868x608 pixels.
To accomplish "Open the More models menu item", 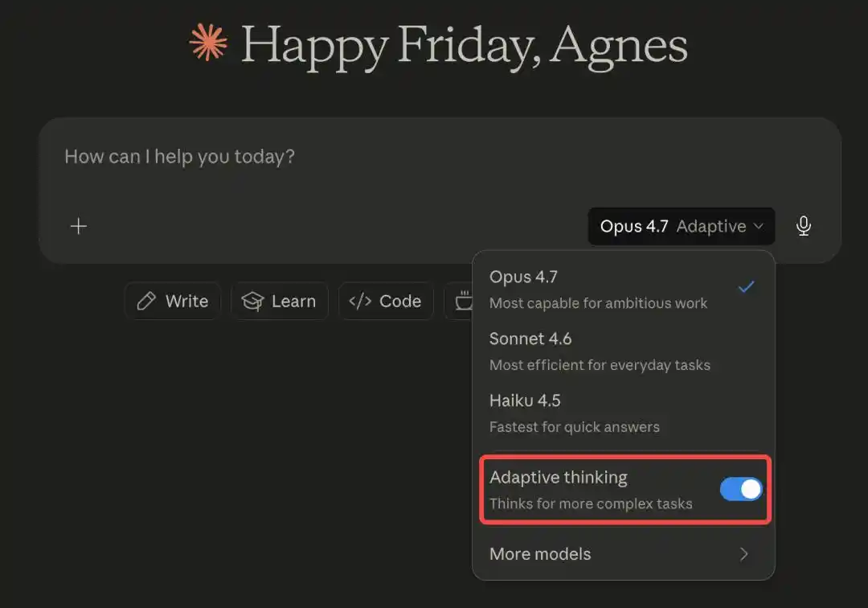I will pyautogui.click(x=540, y=554).
